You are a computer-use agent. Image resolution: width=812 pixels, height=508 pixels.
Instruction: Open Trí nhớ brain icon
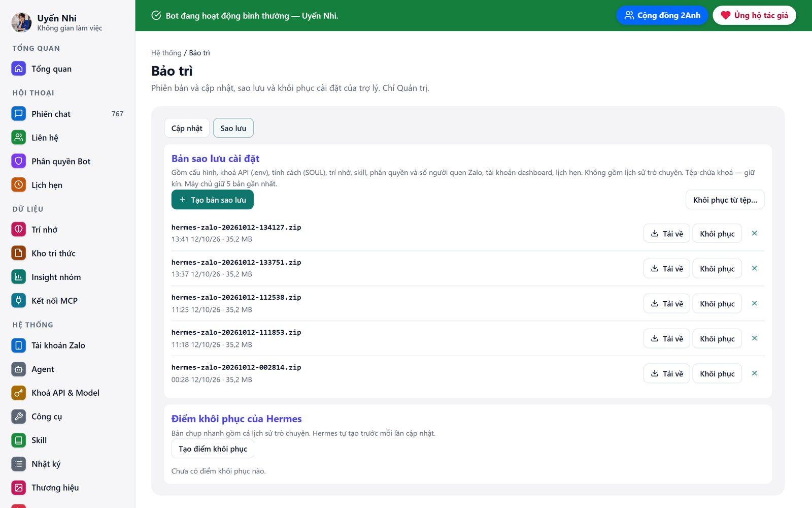point(19,230)
